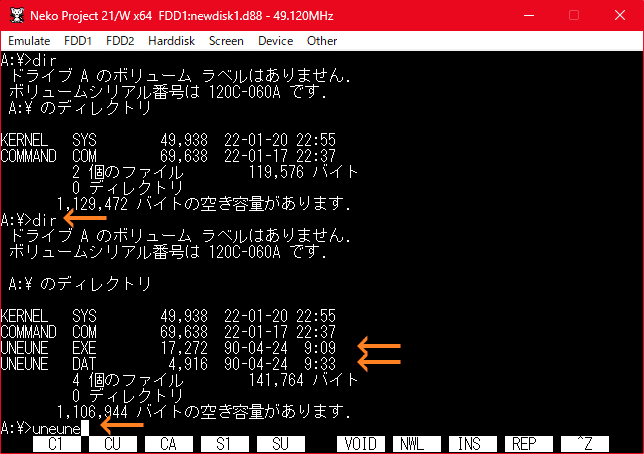This screenshot has width=644, height=454.
Task: Click the CU function key label
Action: pyautogui.click(x=113, y=444)
